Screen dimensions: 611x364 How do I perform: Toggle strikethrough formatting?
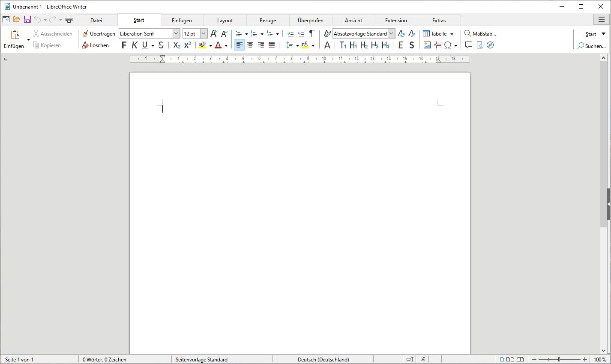pos(161,45)
